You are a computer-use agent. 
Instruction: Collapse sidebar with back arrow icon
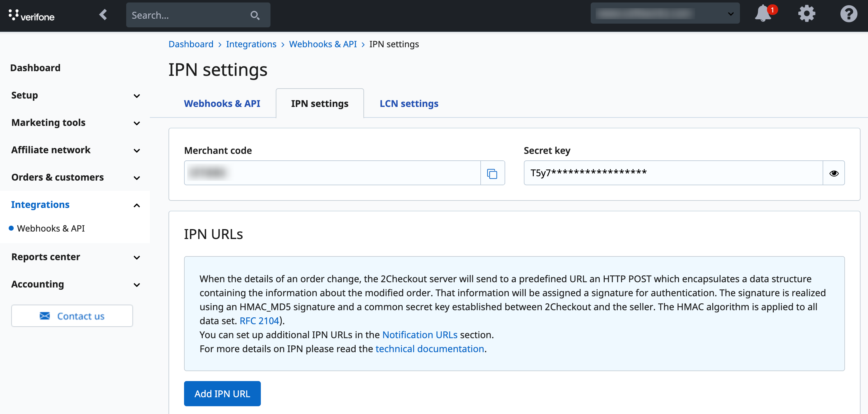103,15
